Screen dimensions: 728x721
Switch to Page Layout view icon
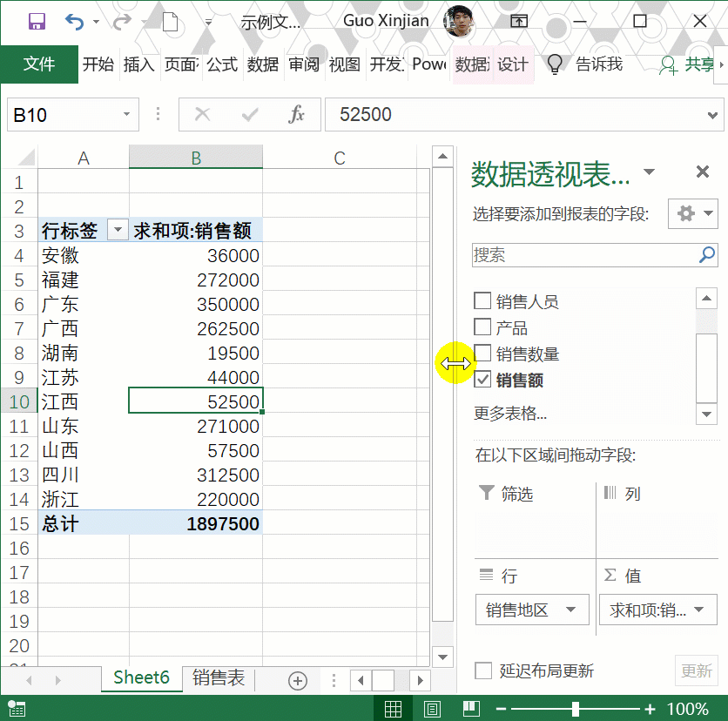(x=433, y=709)
